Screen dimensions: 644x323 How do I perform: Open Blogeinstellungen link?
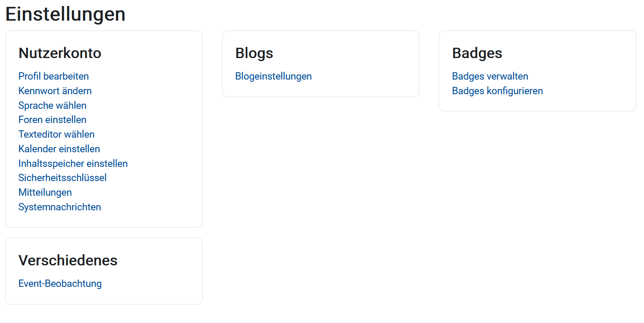[x=274, y=76]
